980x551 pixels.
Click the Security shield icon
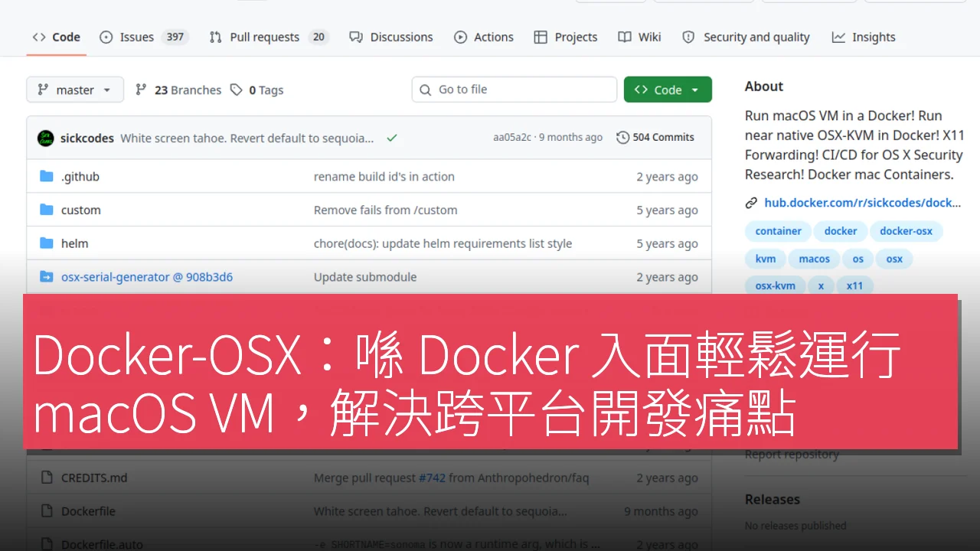point(688,37)
